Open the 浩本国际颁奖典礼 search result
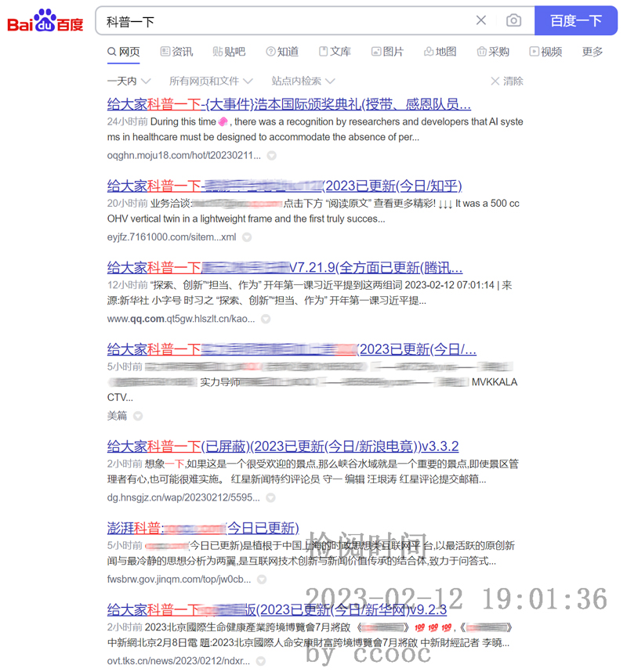This screenshot has width=627, height=672. coord(288,104)
